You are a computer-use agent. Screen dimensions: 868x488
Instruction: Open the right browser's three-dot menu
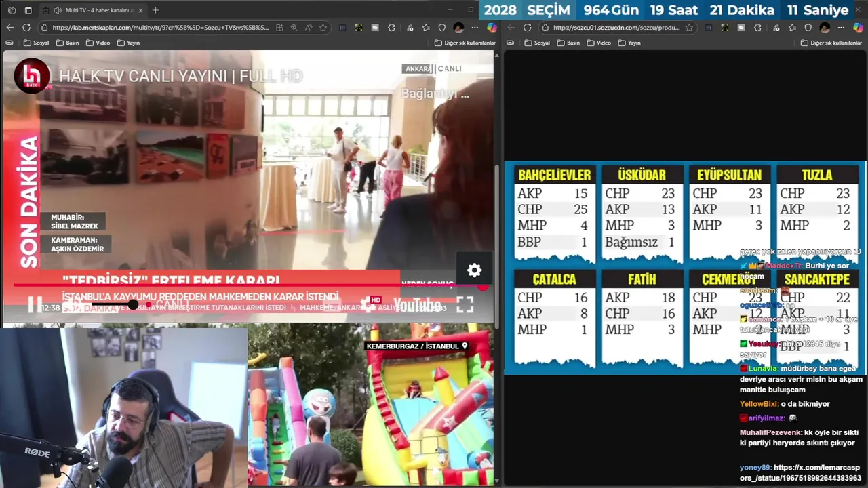pos(841,28)
